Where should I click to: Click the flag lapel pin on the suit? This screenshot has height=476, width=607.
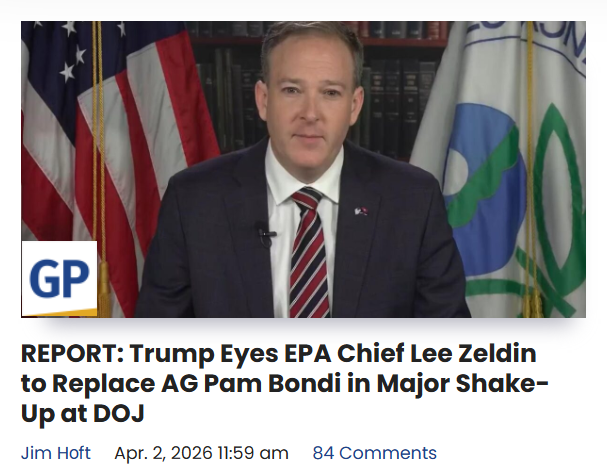pyautogui.click(x=359, y=210)
